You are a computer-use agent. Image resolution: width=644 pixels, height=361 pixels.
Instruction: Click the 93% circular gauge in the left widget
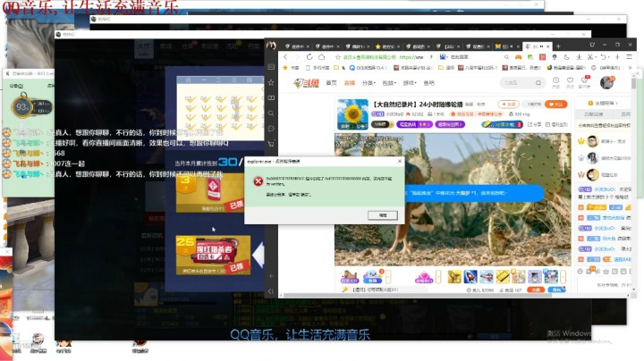[22, 107]
